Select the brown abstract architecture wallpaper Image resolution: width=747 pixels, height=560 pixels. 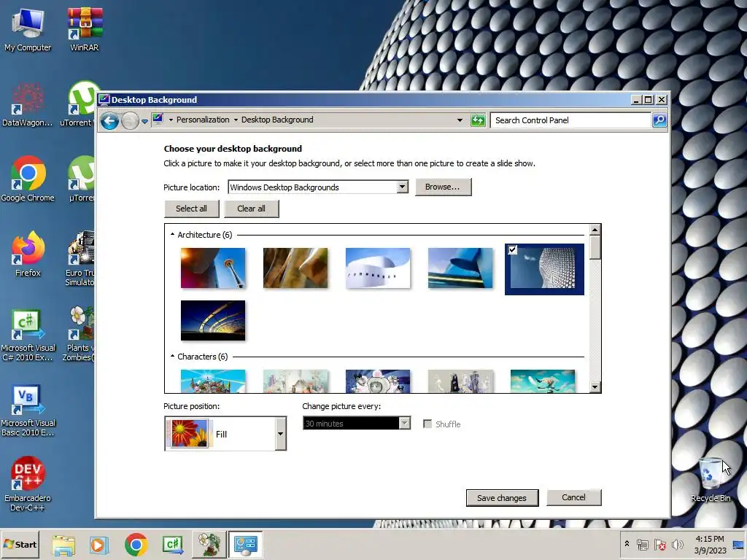(295, 268)
